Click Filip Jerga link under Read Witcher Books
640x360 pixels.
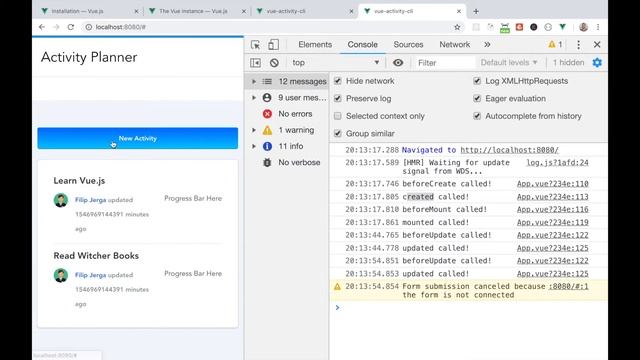[90, 275]
